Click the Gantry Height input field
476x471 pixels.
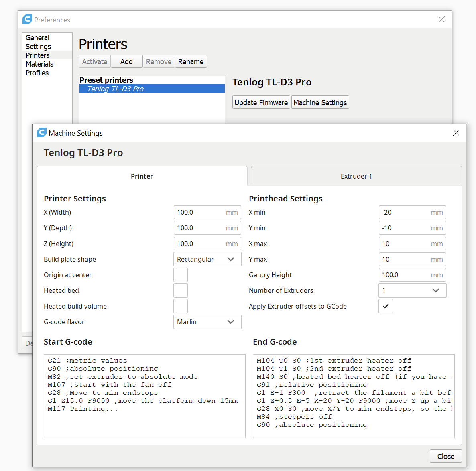tap(412, 275)
